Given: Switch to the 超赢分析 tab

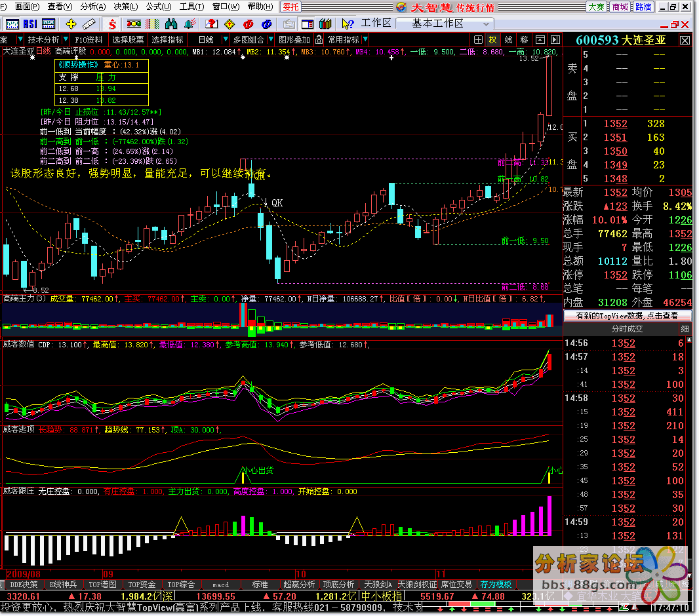Looking at the screenshot, I should point(299,585).
